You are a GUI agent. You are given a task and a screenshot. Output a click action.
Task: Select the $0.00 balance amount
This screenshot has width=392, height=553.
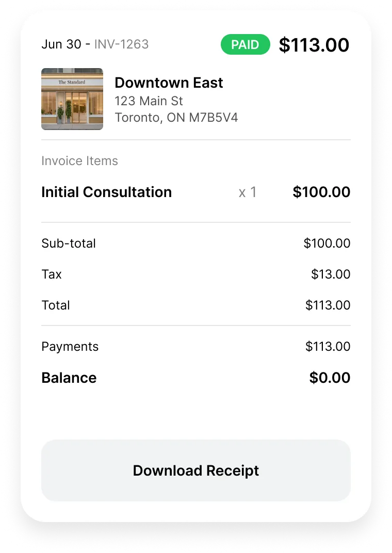330,378
